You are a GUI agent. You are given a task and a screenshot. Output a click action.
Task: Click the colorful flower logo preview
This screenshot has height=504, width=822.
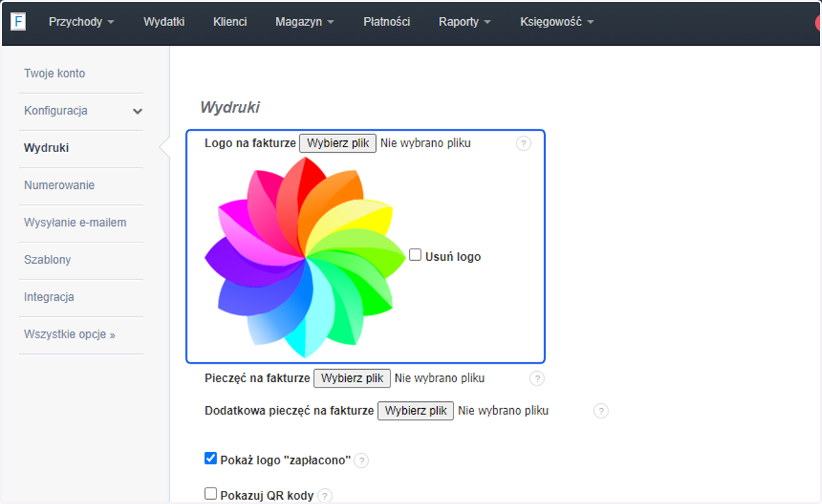306,257
